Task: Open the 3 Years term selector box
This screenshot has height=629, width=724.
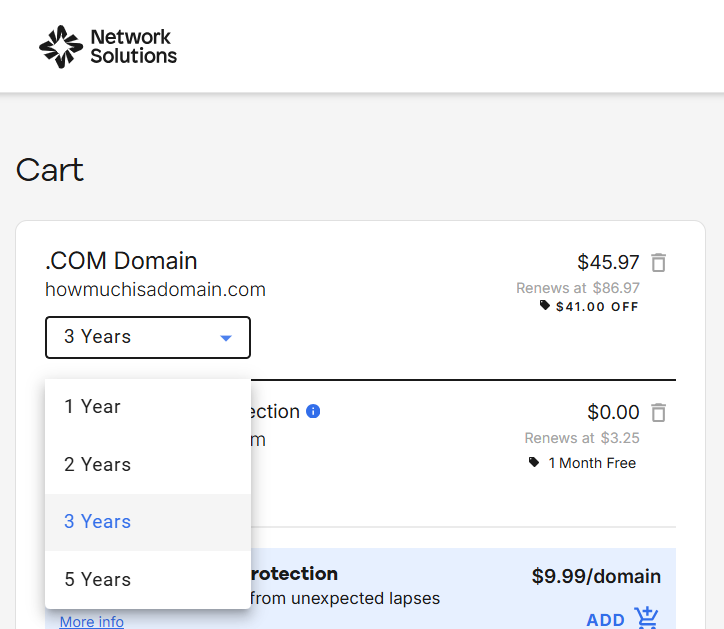Action: pos(147,337)
